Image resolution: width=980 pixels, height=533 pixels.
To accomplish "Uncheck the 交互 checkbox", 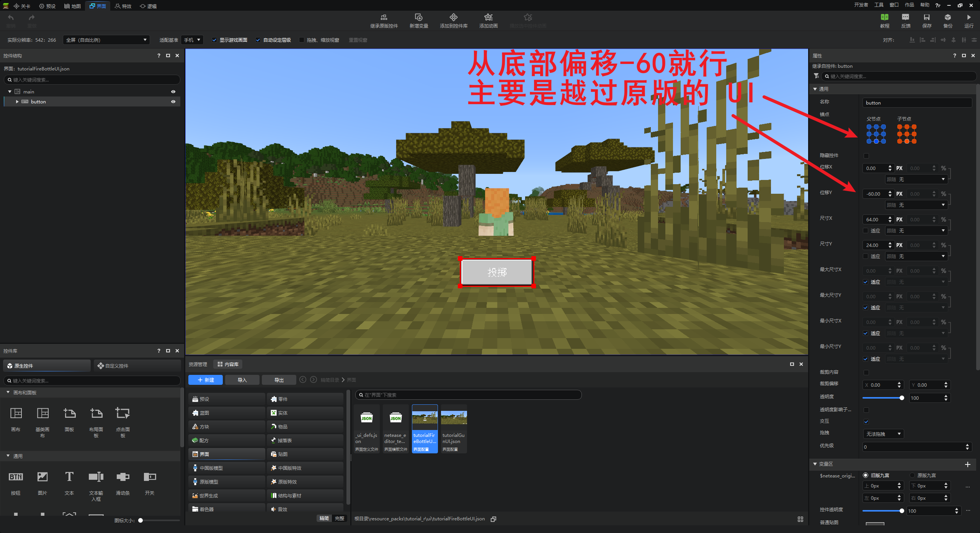I will point(866,421).
